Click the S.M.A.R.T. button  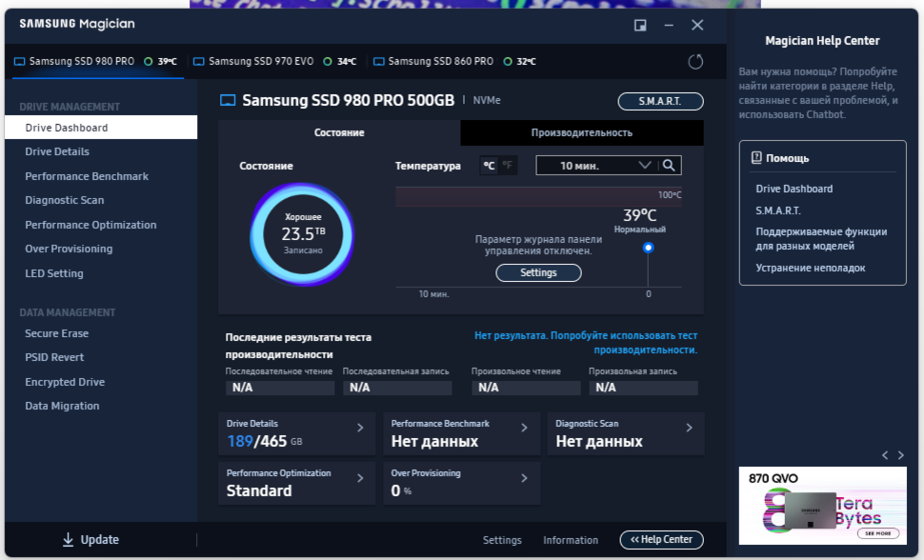coord(660,101)
